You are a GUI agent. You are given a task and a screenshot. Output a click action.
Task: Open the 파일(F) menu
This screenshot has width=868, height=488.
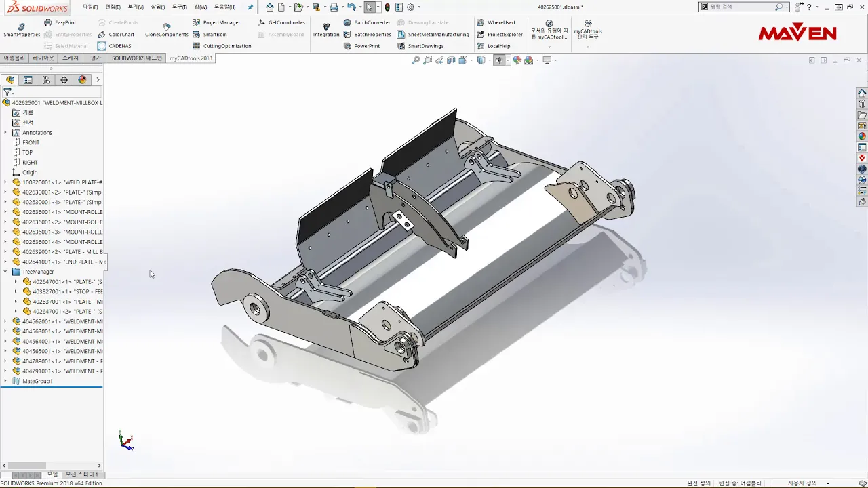pyautogui.click(x=90, y=7)
